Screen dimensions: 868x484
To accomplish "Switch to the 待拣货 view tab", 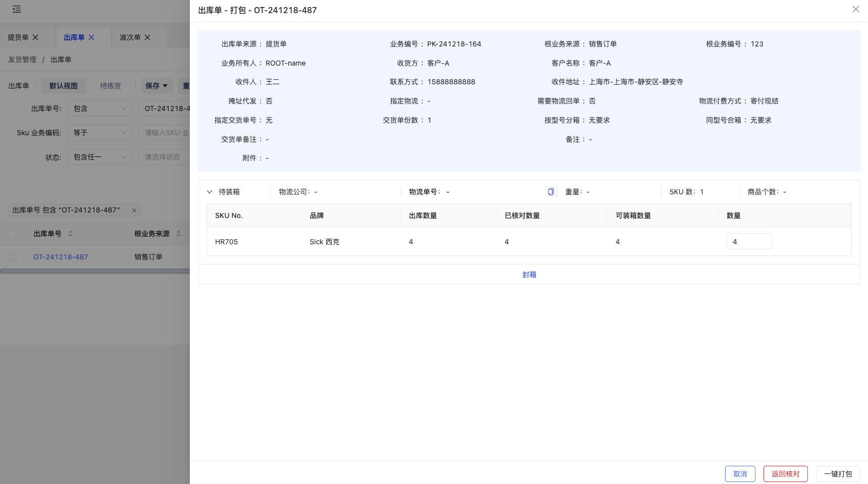I will coord(110,86).
